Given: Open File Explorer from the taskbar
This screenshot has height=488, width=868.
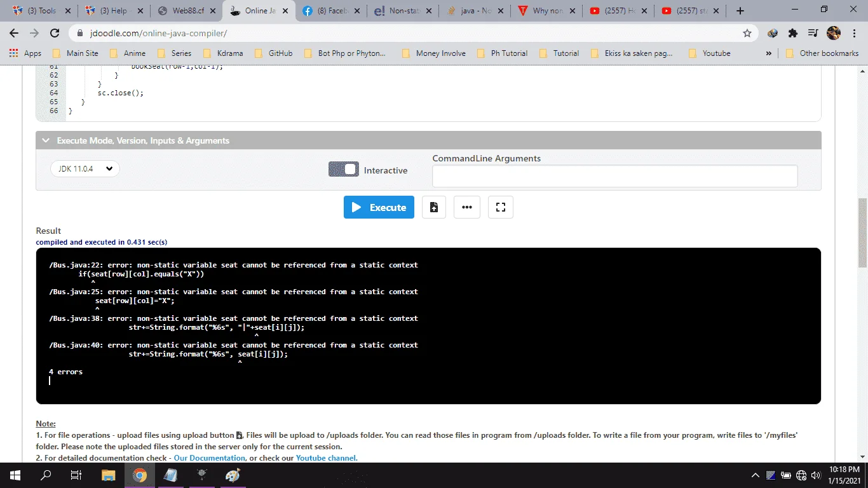Looking at the screenshot, I should (109, 475).
